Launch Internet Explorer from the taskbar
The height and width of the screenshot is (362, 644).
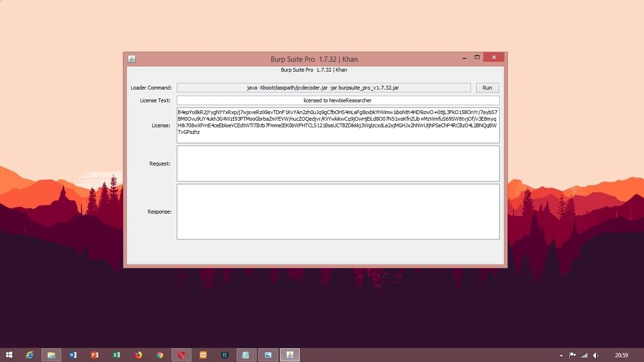pos(30,355)
